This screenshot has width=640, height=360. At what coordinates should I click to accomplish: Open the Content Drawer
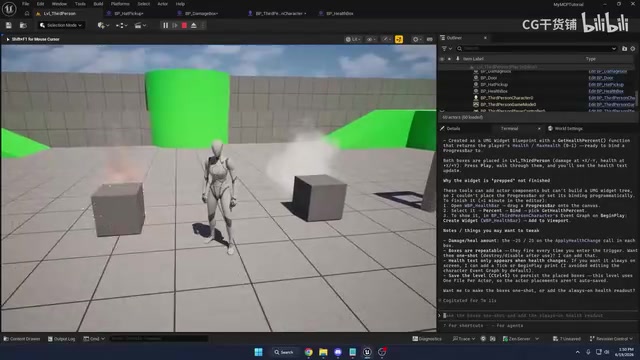pos(22,339)
